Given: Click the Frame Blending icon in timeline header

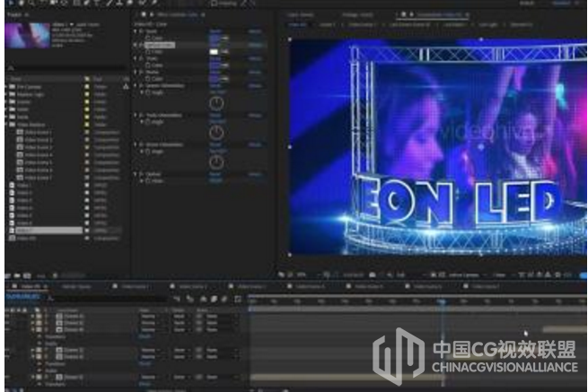Looking at the screenshot, I should pos(215,299).
